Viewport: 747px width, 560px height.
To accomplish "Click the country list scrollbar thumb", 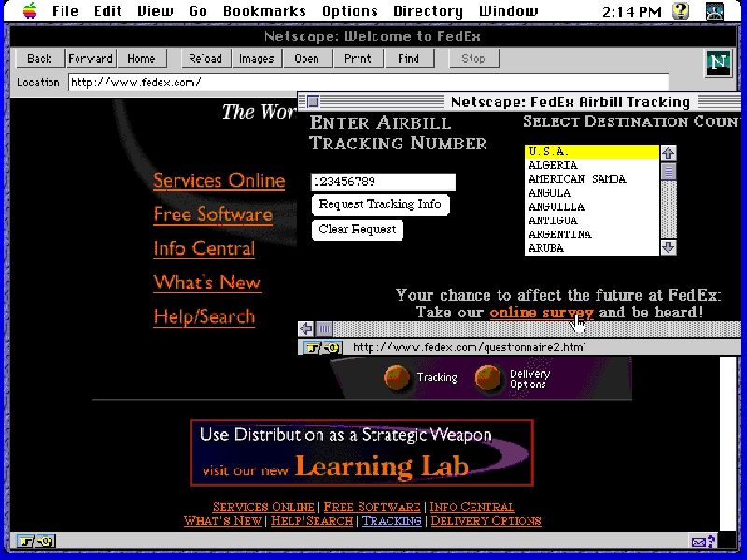I will [669, 172].
